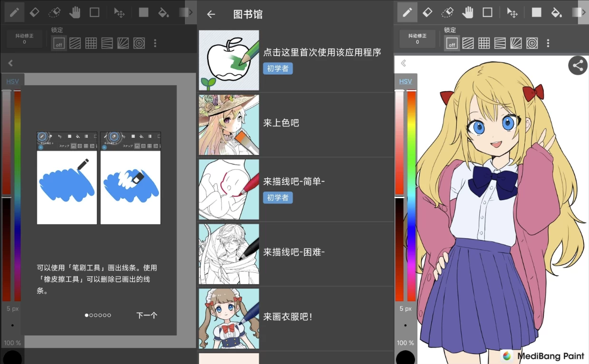Viewport: 589px width, 364px height.
Task: Select the rectangle selection tool
Action: point(94,12)
